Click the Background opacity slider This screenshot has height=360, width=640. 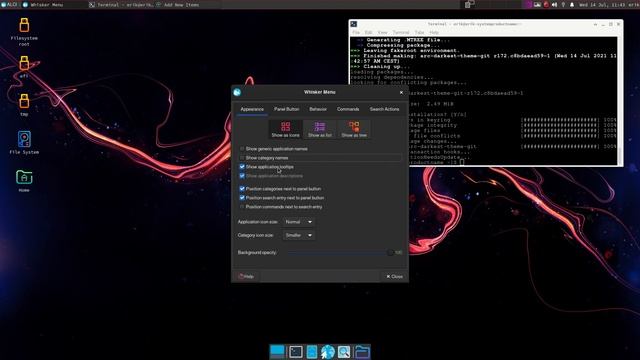pyautogui.click(x=339, y=253)
